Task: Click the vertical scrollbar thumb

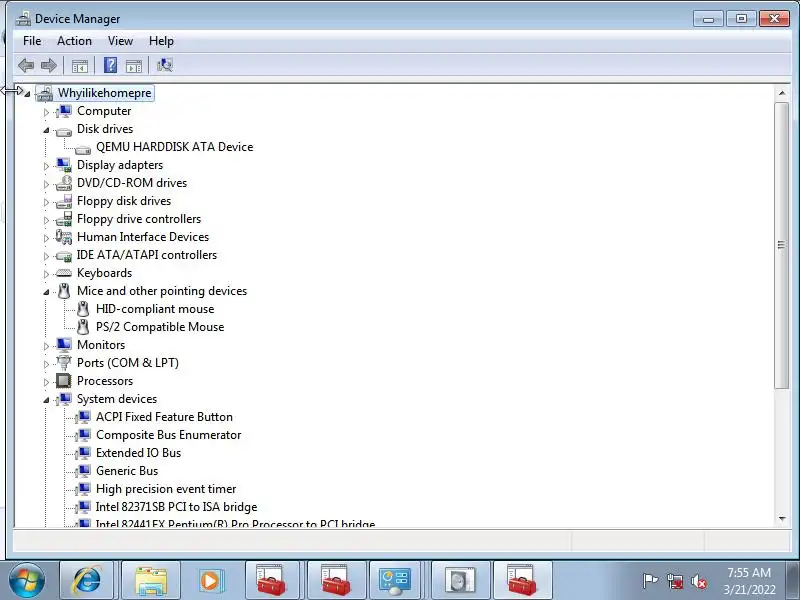Action: (782, 245)
